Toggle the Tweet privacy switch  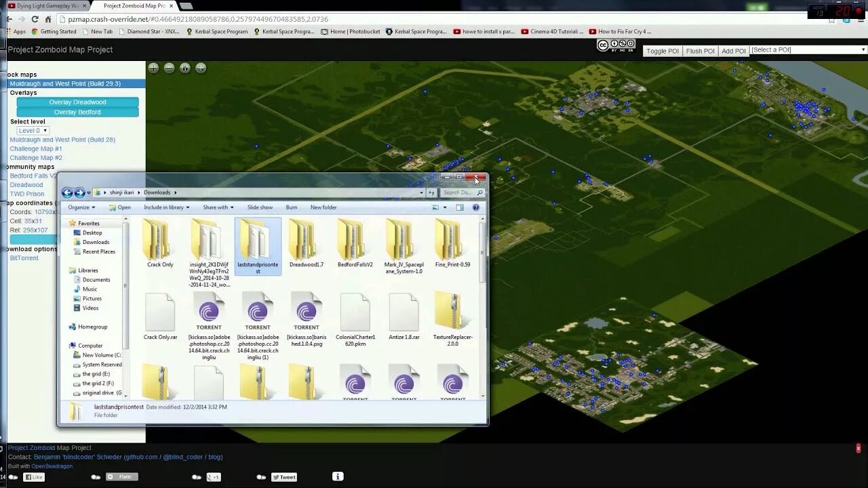tap(261, 477)
